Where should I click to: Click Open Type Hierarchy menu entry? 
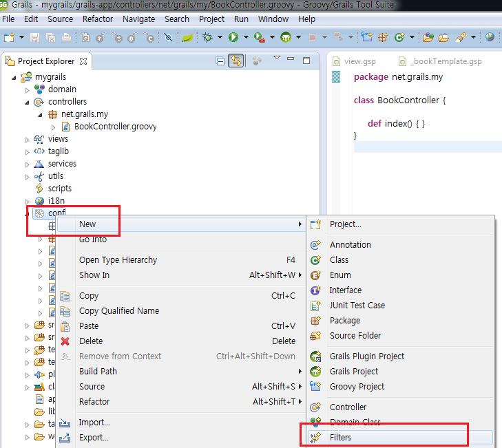(181, 260)
